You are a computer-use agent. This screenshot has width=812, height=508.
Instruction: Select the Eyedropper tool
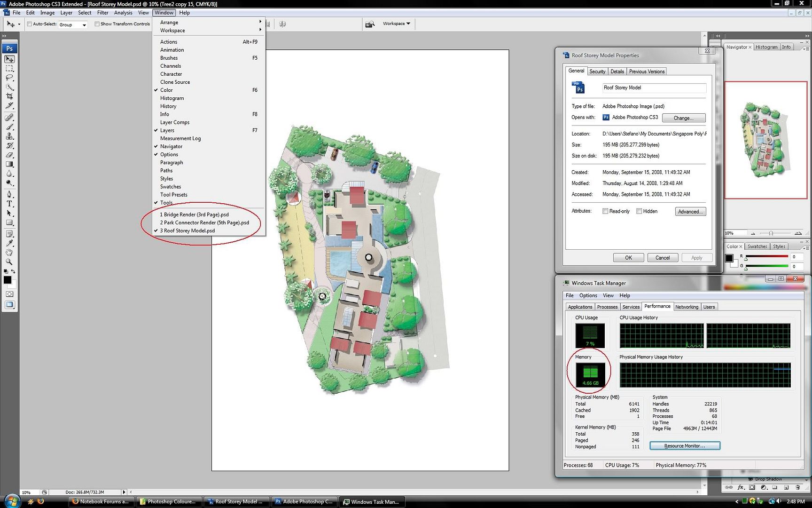click(9, 243)
